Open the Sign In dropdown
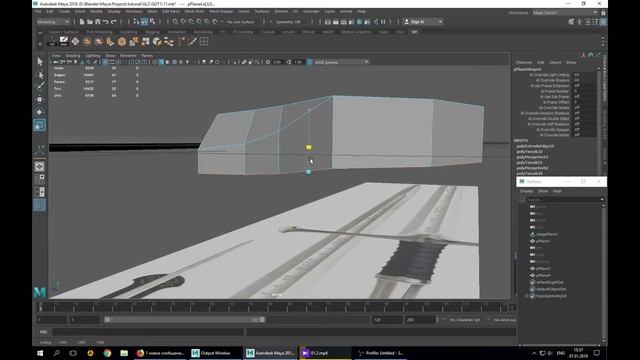The image size is (640, 360). click(423, 22)
